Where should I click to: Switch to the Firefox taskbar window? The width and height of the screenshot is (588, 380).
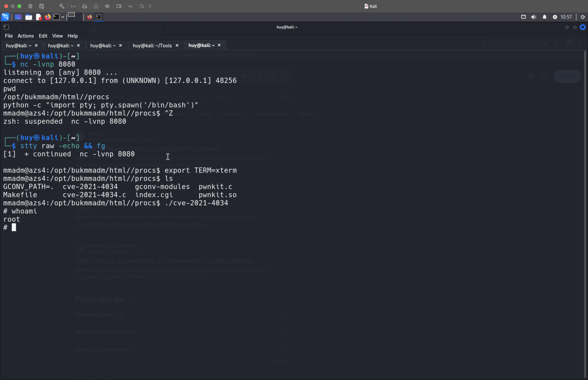pos(89,17)
